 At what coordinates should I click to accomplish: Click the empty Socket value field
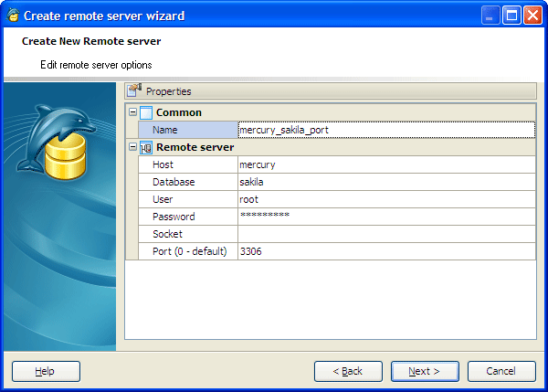386,234
